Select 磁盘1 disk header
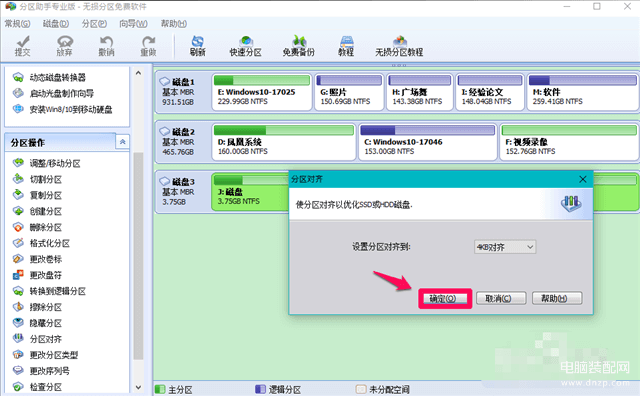 point(182,92)
